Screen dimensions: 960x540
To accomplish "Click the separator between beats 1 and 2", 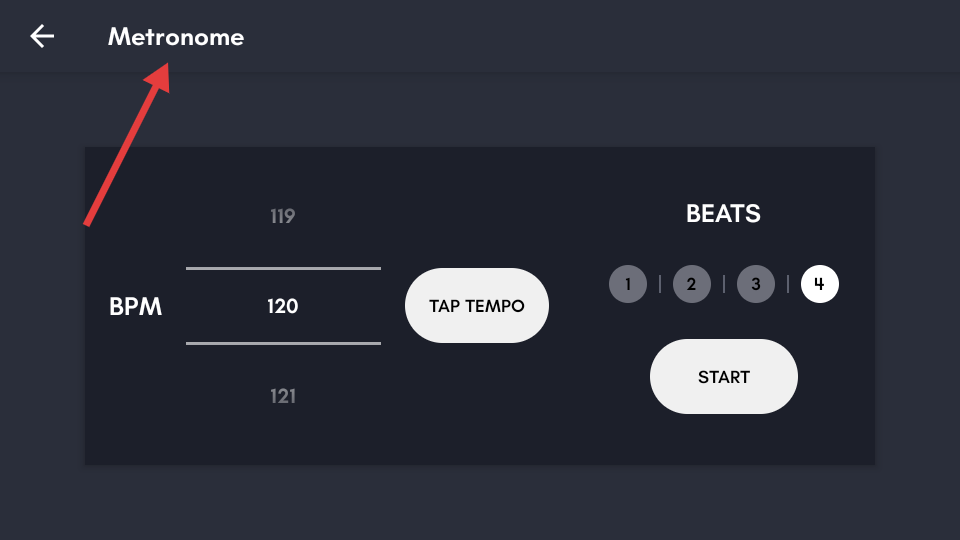I will [x=660, y=284].
